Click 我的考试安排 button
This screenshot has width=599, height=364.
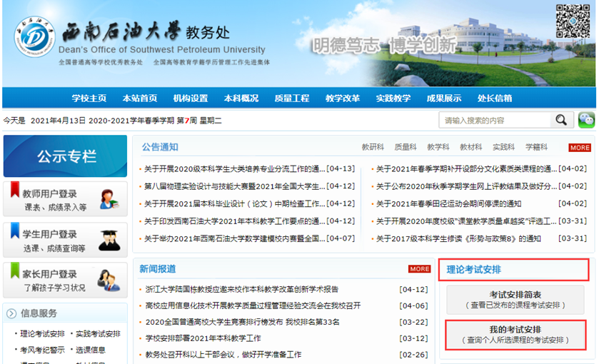[515, 334]
